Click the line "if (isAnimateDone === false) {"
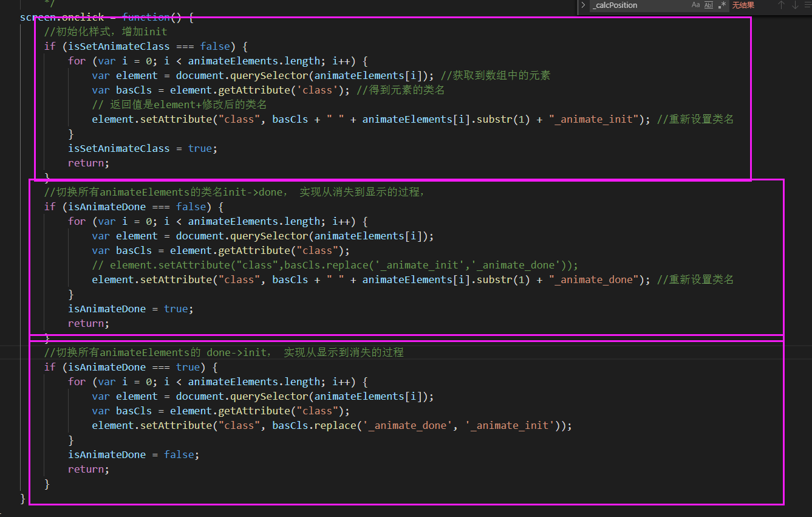The height and width of the screenshot is (517, 812). pyautogui.click(x=134, y=207)
